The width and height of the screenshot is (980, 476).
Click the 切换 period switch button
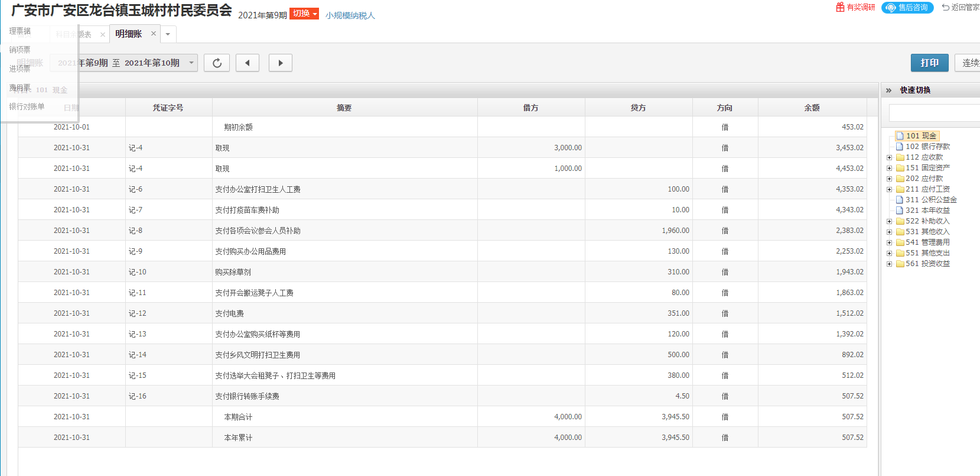click(x=304, y=14)
